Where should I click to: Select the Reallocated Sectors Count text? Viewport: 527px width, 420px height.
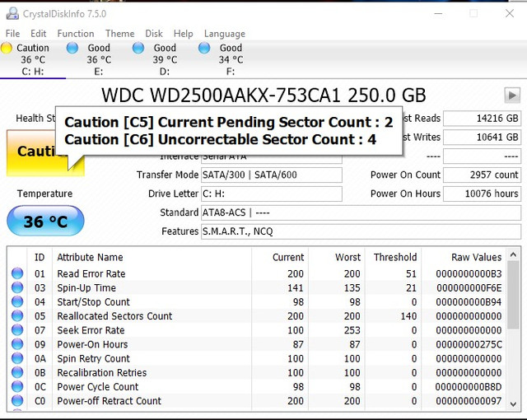click(x=114, y=316)
